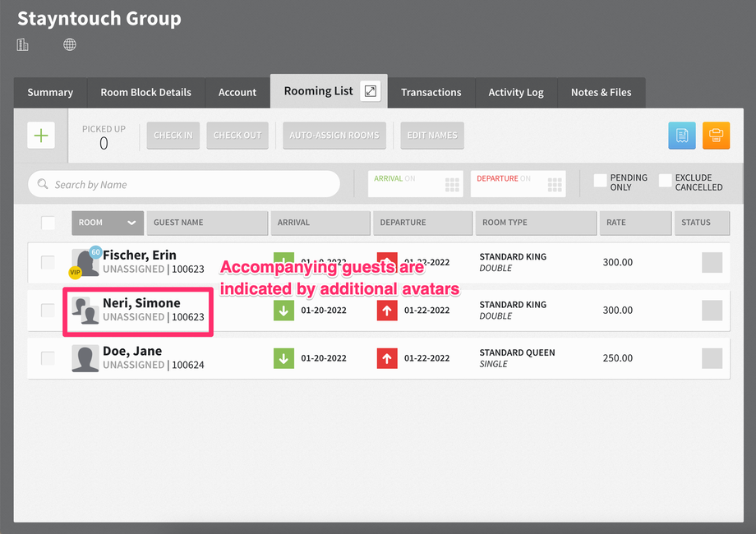
Task: Click guest name Doe, Jane
Action: point(132,352)
